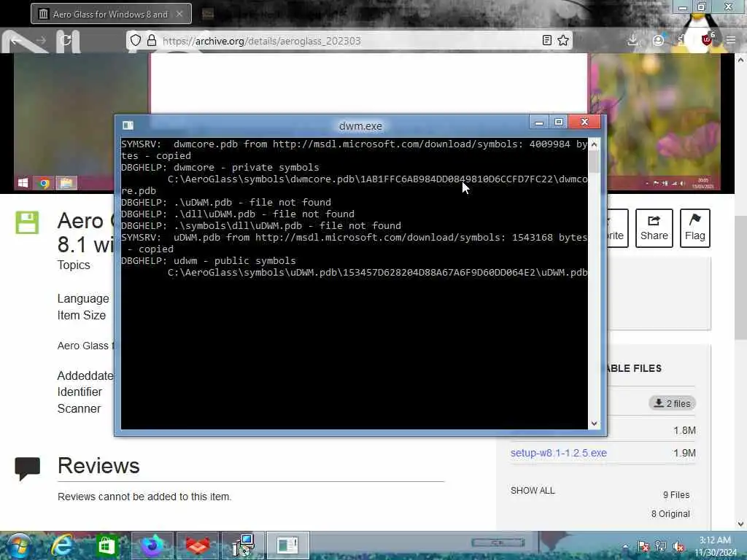Open browser downloads panel
Image resolution: width=747 pixels, height=560 pixels.
[x=632, y=41]
